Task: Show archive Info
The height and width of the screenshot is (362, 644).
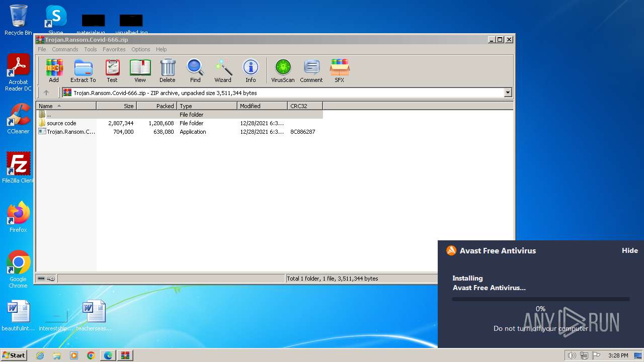Action: (251, 70)
